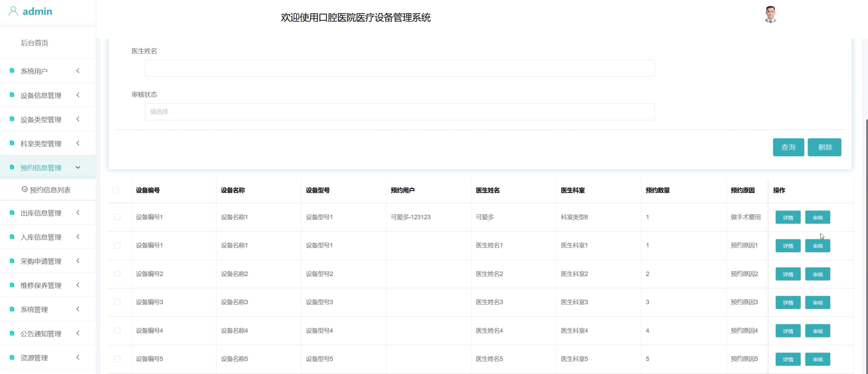868x374 pixels.
Task: Click the 删除 button
Action: [x=824, y=147]
